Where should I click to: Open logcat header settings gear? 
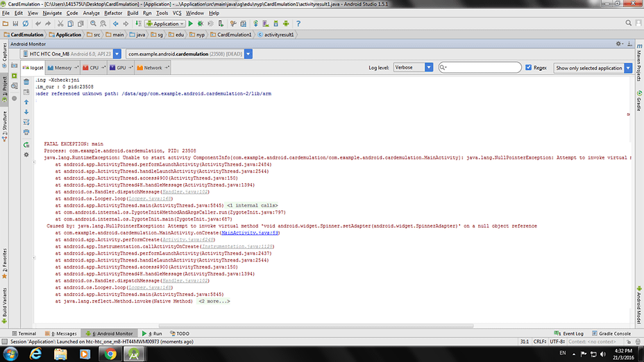click(x=26, y=155)
